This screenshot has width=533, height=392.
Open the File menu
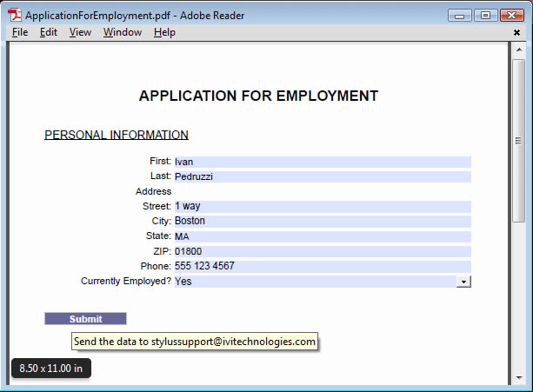tap(20, 32)
